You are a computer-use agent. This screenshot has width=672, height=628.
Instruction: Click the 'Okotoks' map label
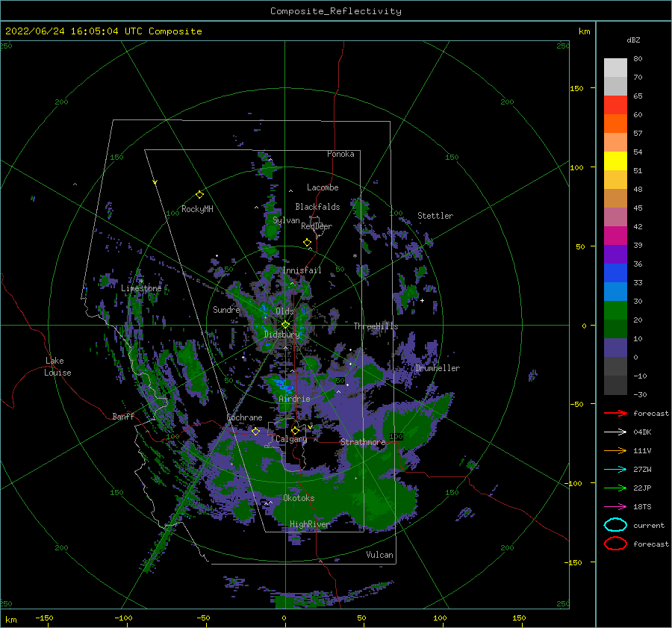coord(299,498)
